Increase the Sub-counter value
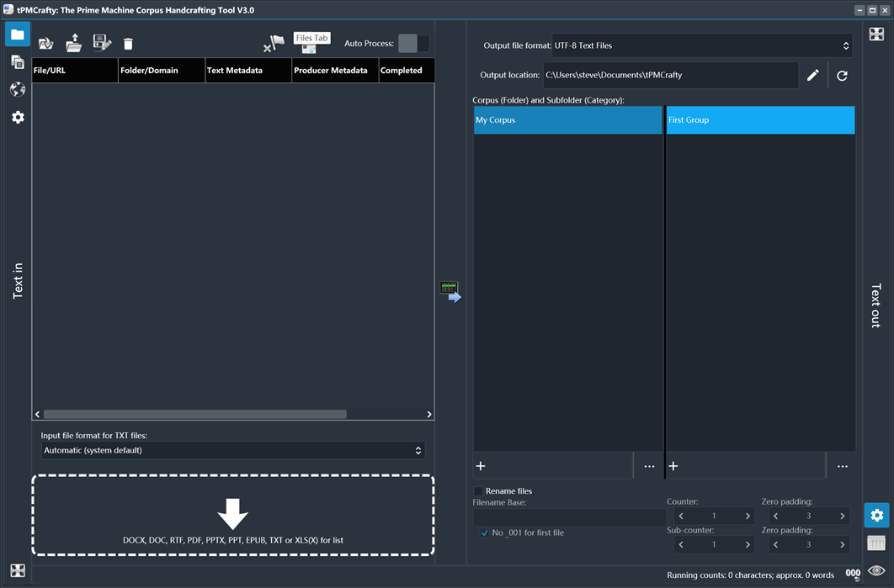This screenshot has height=588, width=894. 748,545
